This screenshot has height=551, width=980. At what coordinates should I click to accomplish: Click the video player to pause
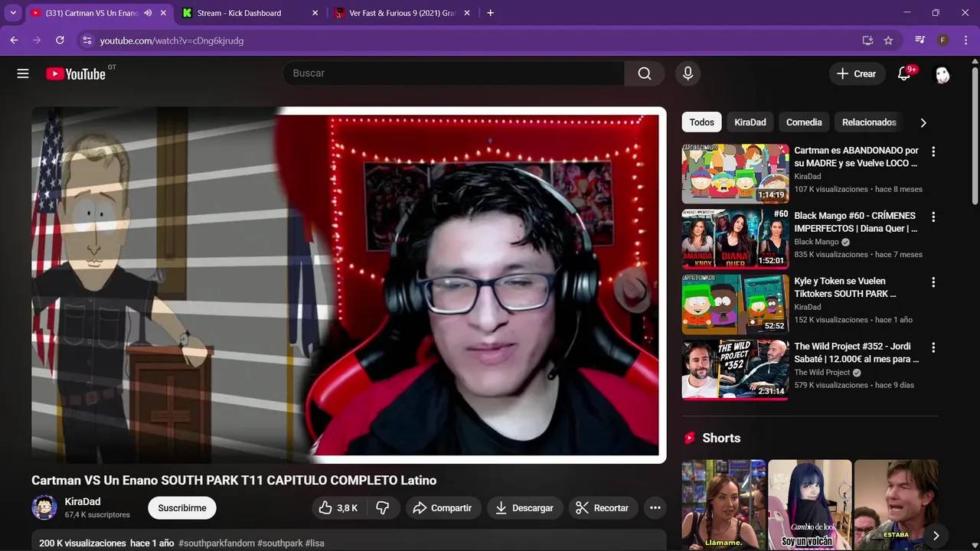[x=348, y=285]
